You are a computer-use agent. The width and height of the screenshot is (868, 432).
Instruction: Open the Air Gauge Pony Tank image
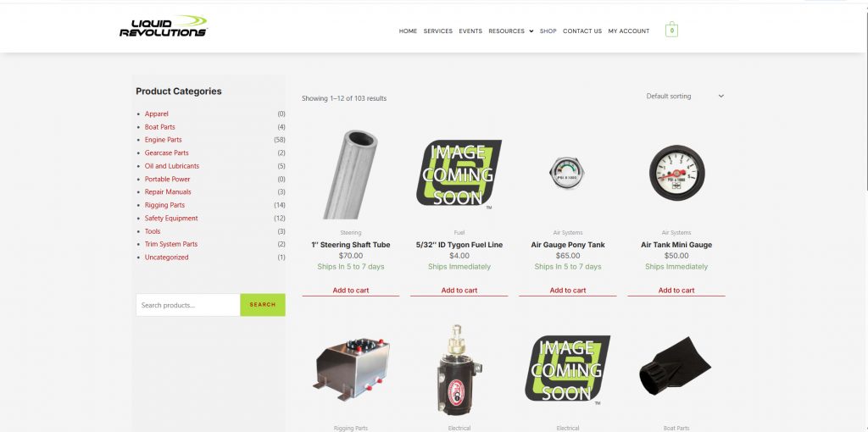[x=567, y=172]
